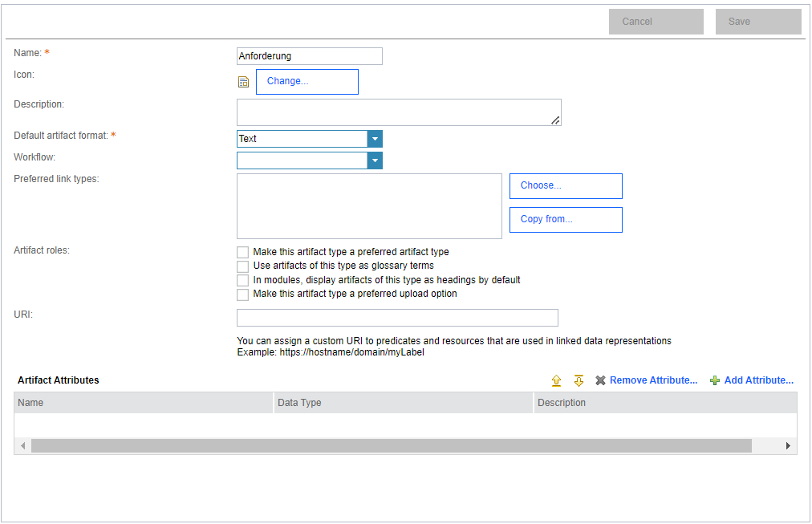Enable preferred upload option checkbox
Screen dimensions: 812x524
242,294
